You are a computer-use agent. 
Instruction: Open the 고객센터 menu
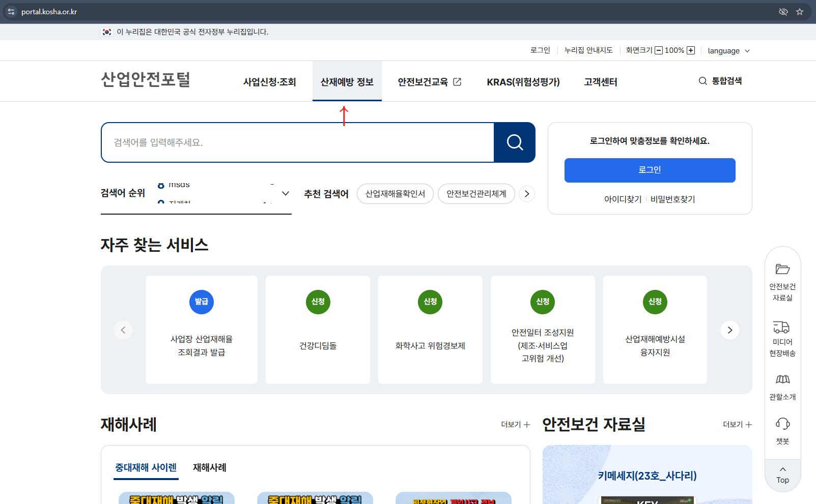coord(601,82)
